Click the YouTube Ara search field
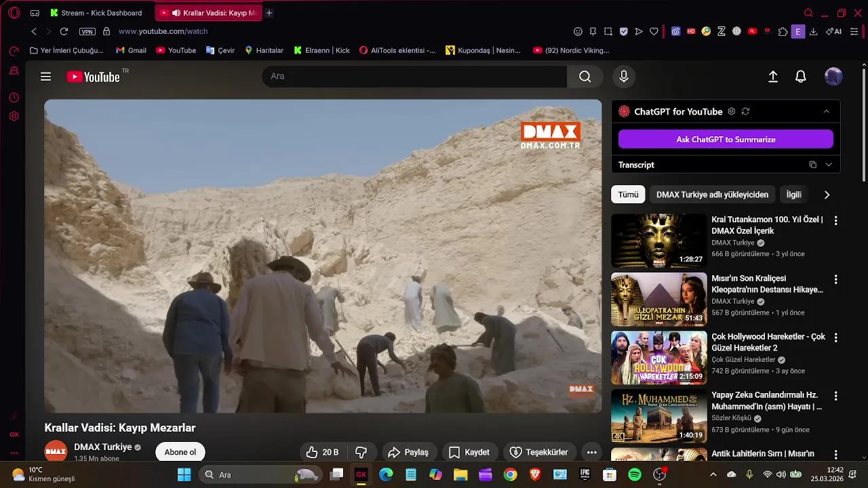Image resolution: width=868 pixels, height=488 pixels. (414, 77)
